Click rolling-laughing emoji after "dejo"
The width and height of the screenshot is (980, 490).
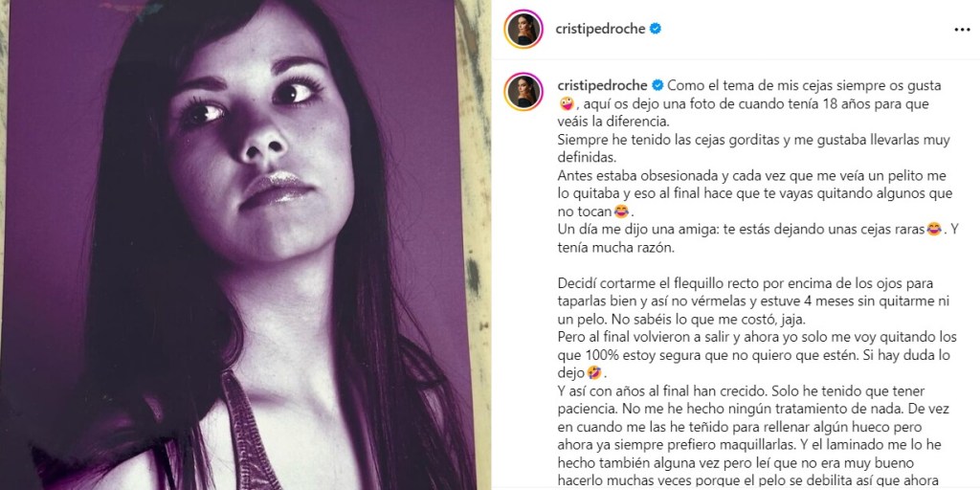(x=594, y=374)
